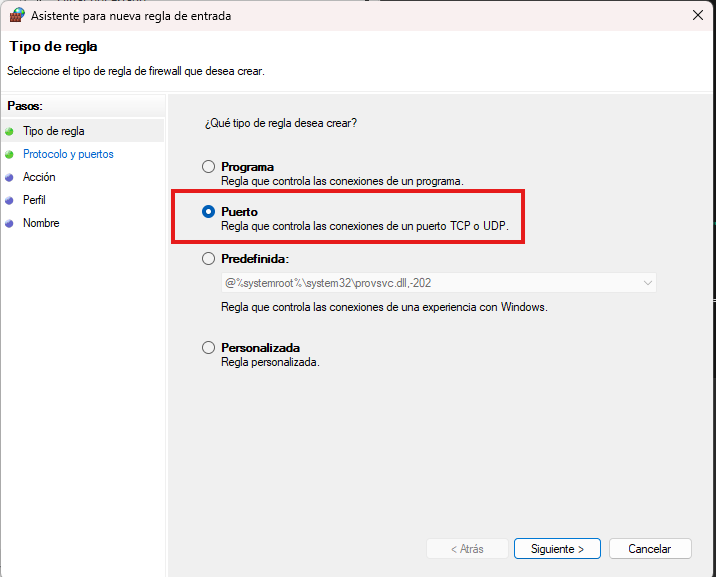716x577 pixels.
Task: Jump to the Perfil step label
Action: 34,200
